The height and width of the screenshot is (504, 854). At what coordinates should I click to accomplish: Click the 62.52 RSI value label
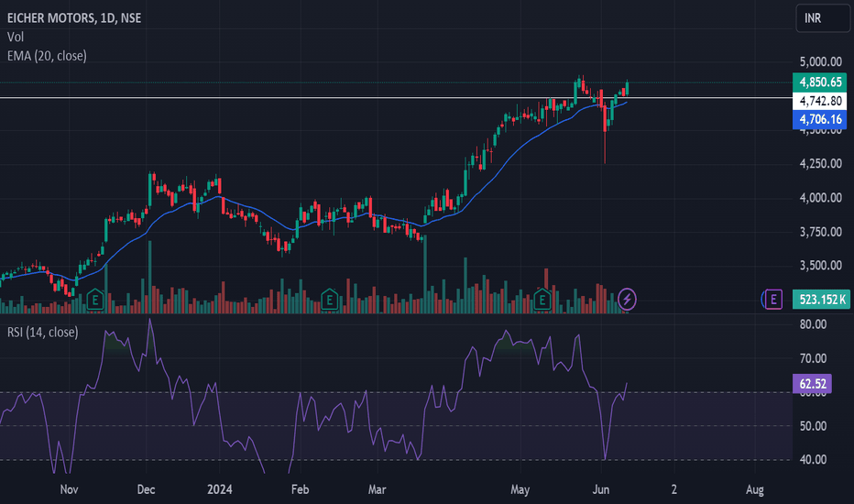click(x=812, y=384)
